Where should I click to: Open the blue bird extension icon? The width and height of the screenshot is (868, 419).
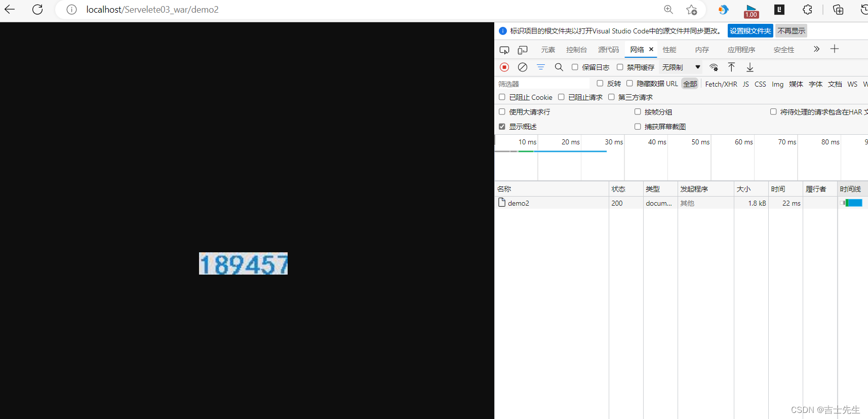click(x=723, y=10)
